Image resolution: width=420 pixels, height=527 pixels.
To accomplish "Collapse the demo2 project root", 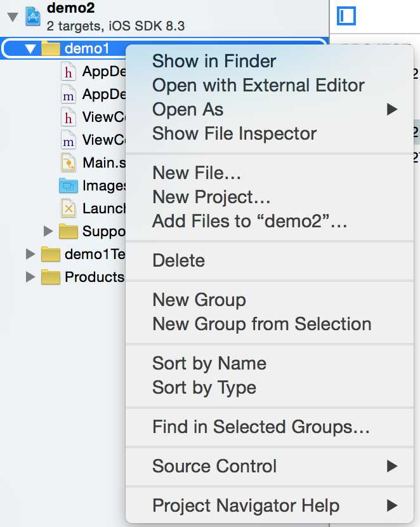I will [12, 17].
